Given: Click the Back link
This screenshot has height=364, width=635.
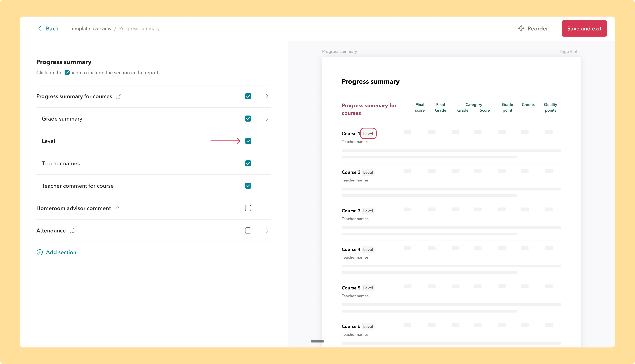Looking at the screenshot, I should 52,29.
